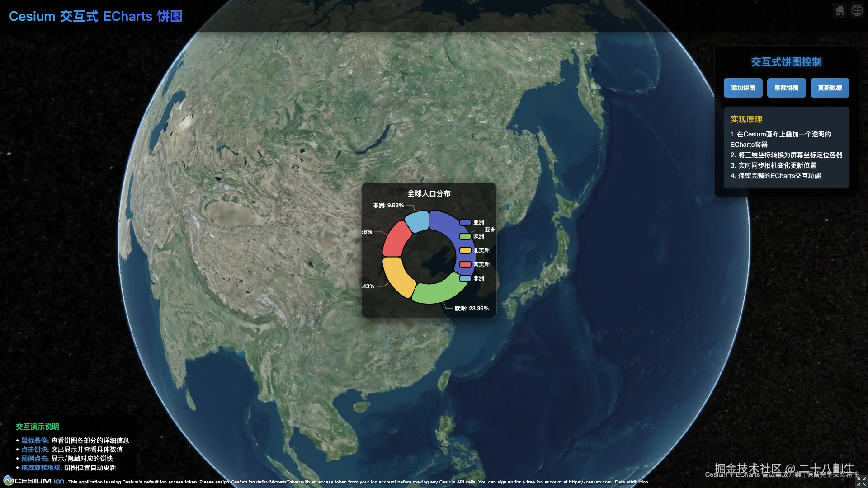Viewport: 868px width, 488px height.
Task: Toggle the 非洲 legend entry
Action: click(472, 278)
